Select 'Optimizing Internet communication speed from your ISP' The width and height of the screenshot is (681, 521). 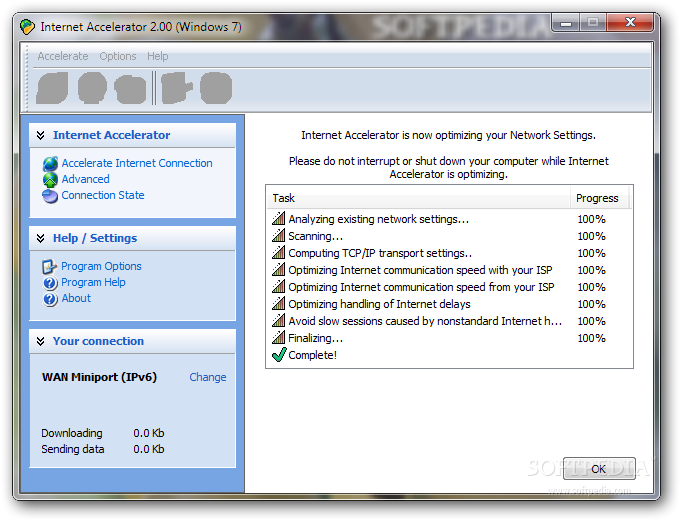[x=449, y=287]
